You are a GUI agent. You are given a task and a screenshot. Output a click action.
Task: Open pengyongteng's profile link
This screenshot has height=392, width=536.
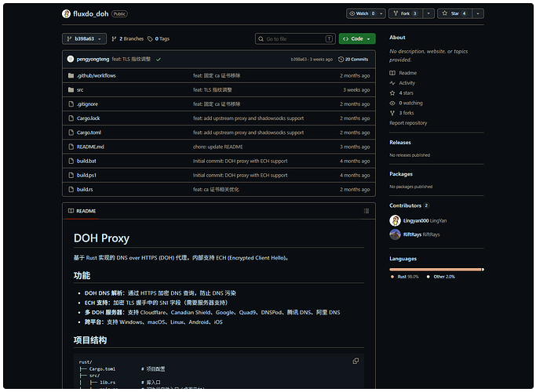coord(93,60)
